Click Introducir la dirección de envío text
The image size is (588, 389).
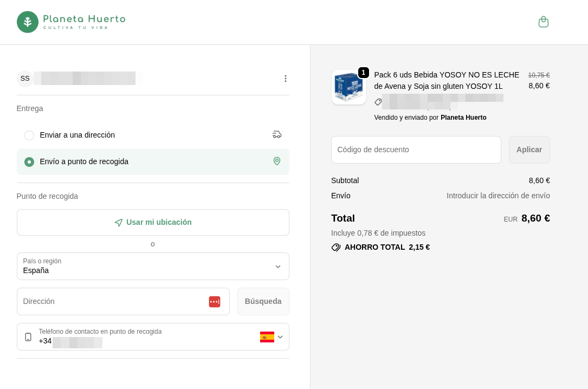(498, 196)
